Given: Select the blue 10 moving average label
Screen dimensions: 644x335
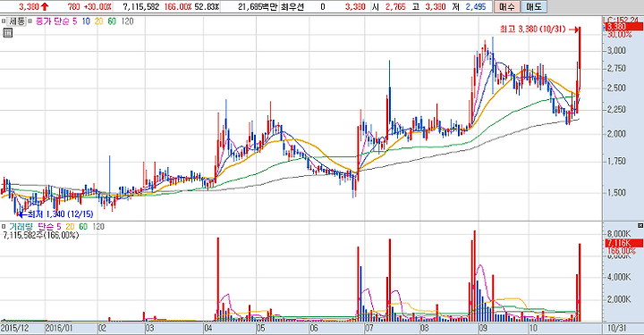Looking at the screenshot, I should pyautogui.click(x=86, y=21).
